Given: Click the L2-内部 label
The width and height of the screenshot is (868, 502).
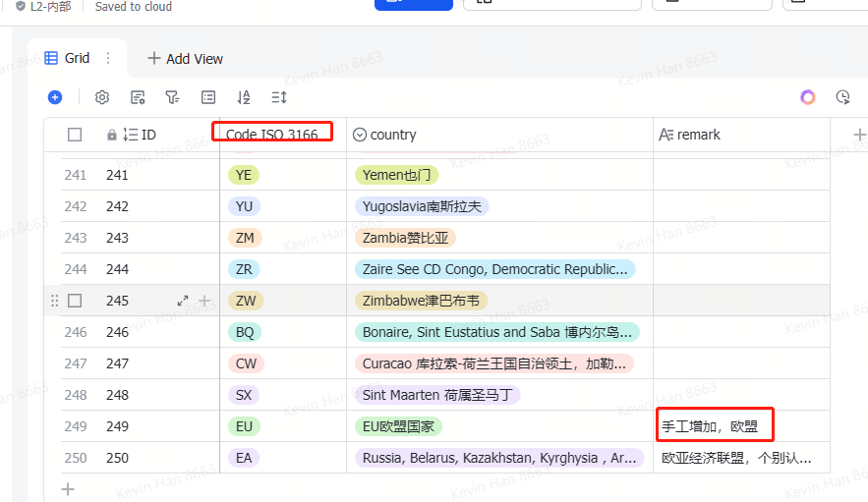Looking at the screenshot, I should pos(50,7).
